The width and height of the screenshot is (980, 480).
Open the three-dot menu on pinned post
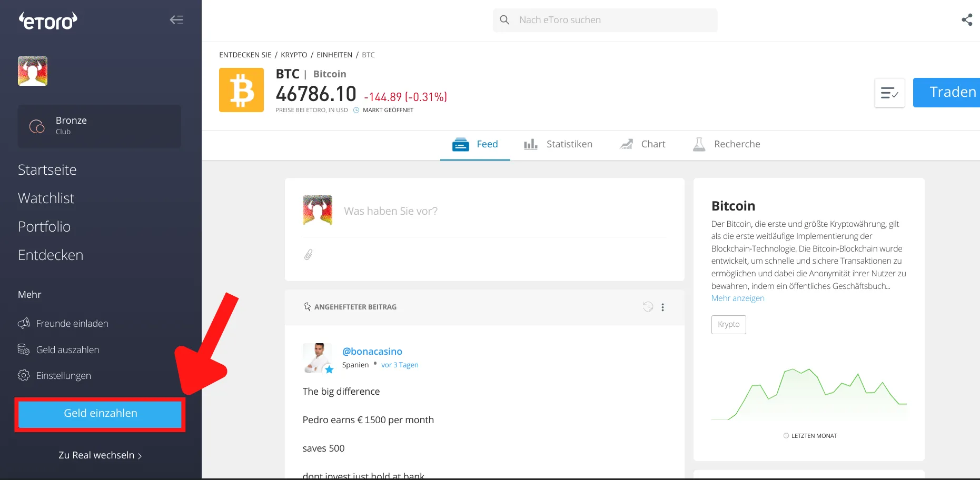663,307
